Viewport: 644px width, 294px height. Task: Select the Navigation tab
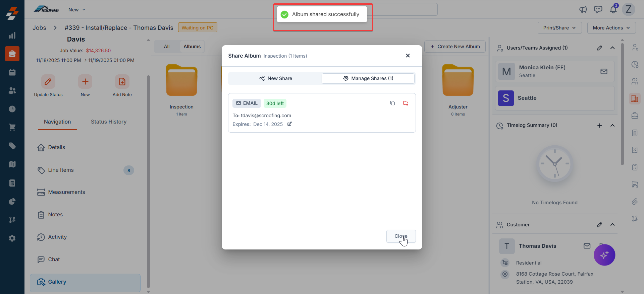pyautogui.click(x=57, y=122)
